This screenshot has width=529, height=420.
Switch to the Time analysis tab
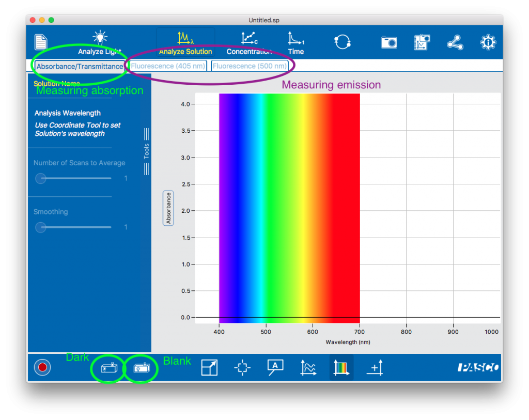tap(296, 43)
